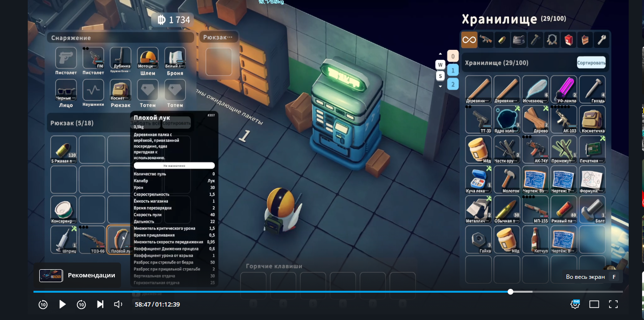Select the Ржавый па… shell stack of 80

pyautogui.click(x=564, y=210)
